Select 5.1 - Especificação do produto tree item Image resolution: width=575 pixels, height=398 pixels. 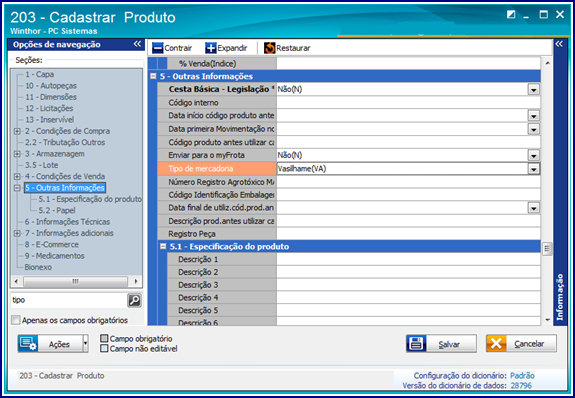point(90,199)
